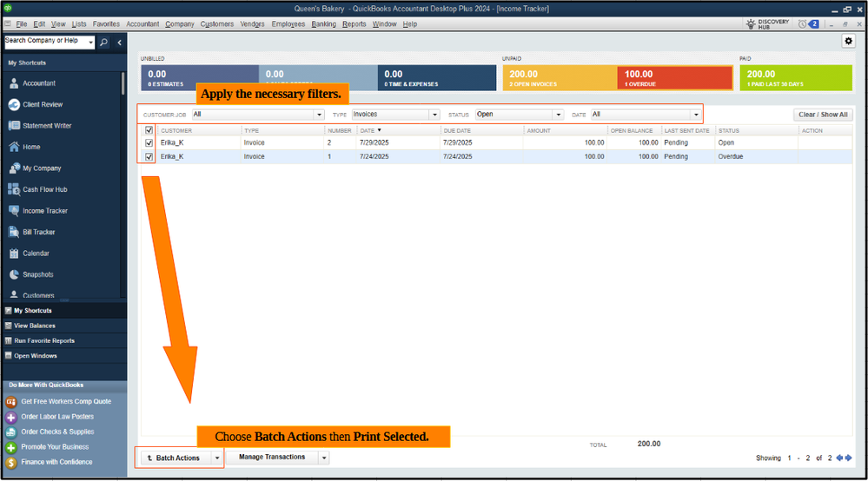Open the Help menu

click(x=409, y=24)
